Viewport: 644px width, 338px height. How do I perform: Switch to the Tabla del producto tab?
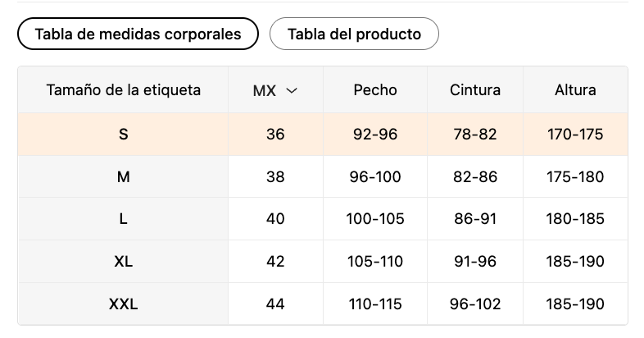coord(354,34)
